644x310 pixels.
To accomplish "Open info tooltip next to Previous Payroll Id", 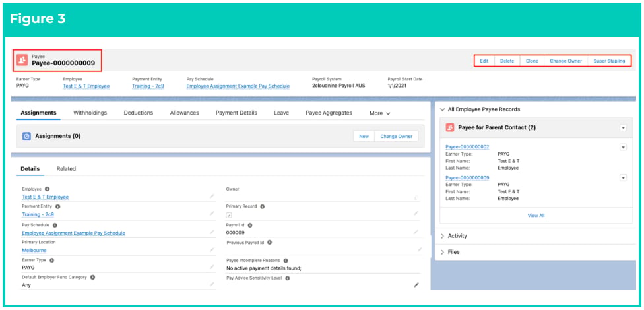I will click(x=269, y=242).
